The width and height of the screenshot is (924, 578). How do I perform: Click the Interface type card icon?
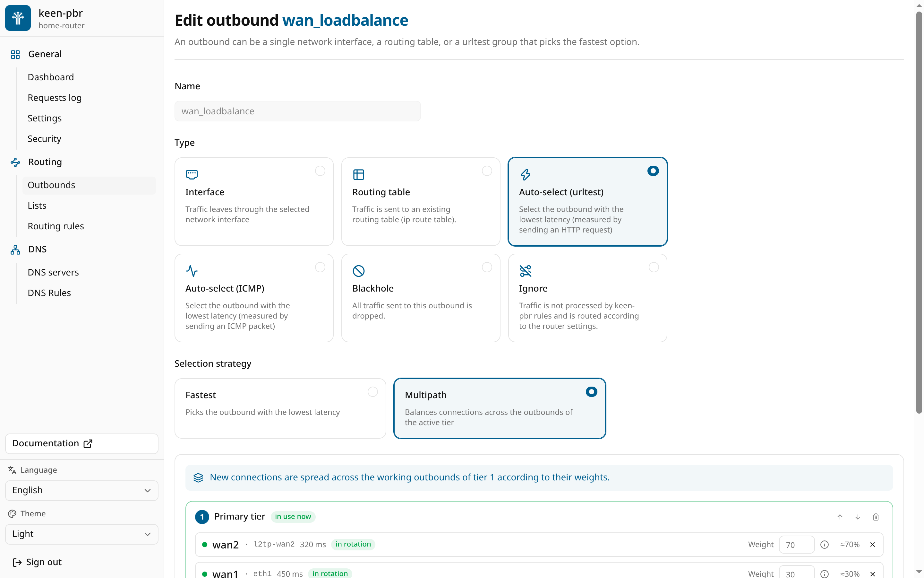[x=192, y=175]
